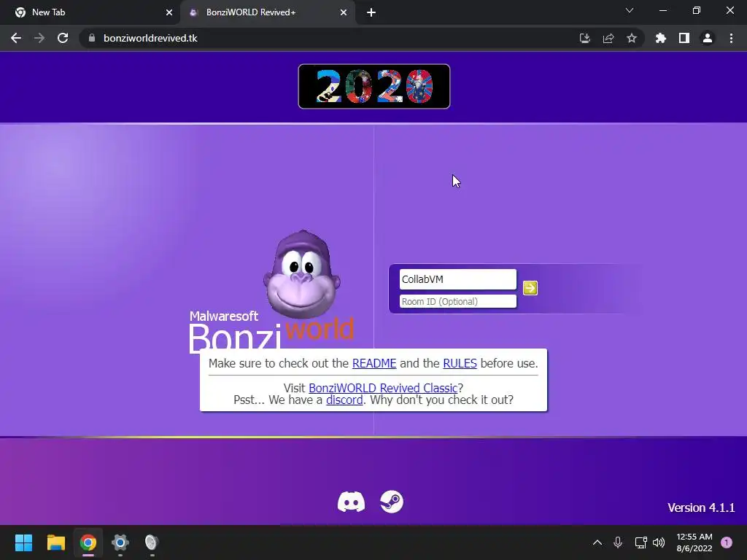This screenshot has height=560, width=747.
Task: Open the tab search chevron
Action: coord(630,10)
